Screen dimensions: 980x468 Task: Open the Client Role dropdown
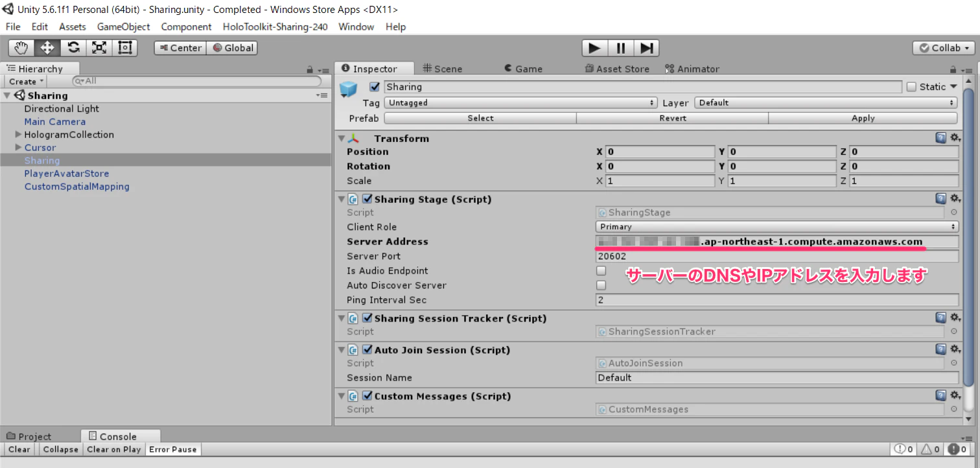(x=776, y=227)
